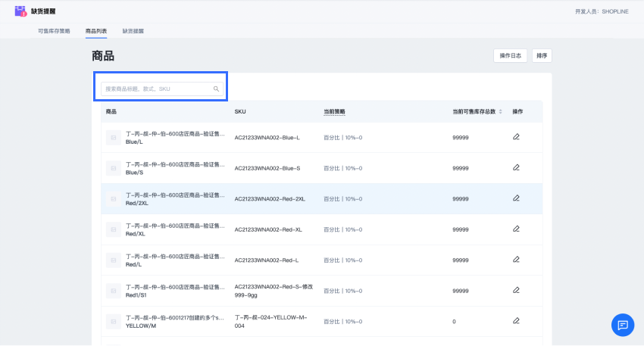The height and width of the screenshot is (346, 644).
Task: Click the 开发人员: SHOPLINE text
Action: click(x=602, y=11)
